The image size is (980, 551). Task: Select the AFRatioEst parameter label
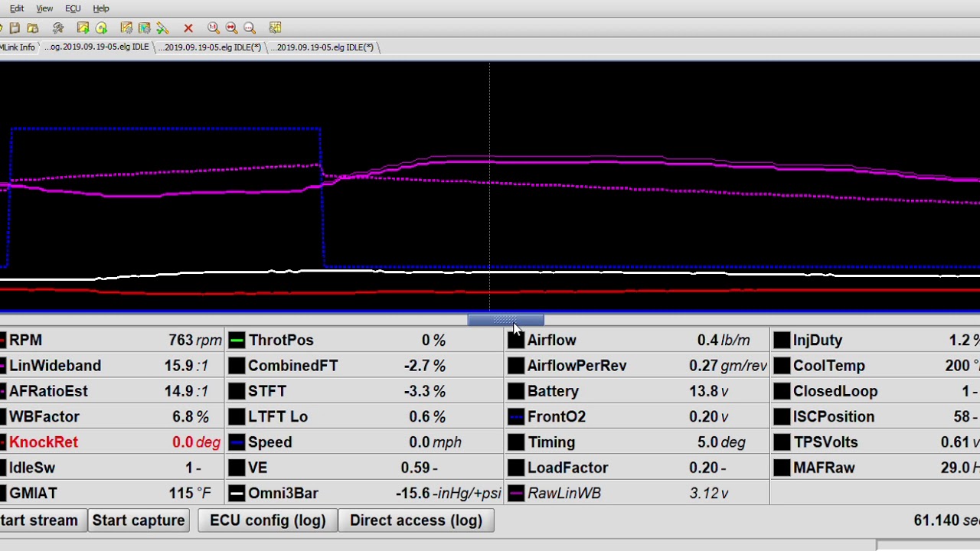48,391
